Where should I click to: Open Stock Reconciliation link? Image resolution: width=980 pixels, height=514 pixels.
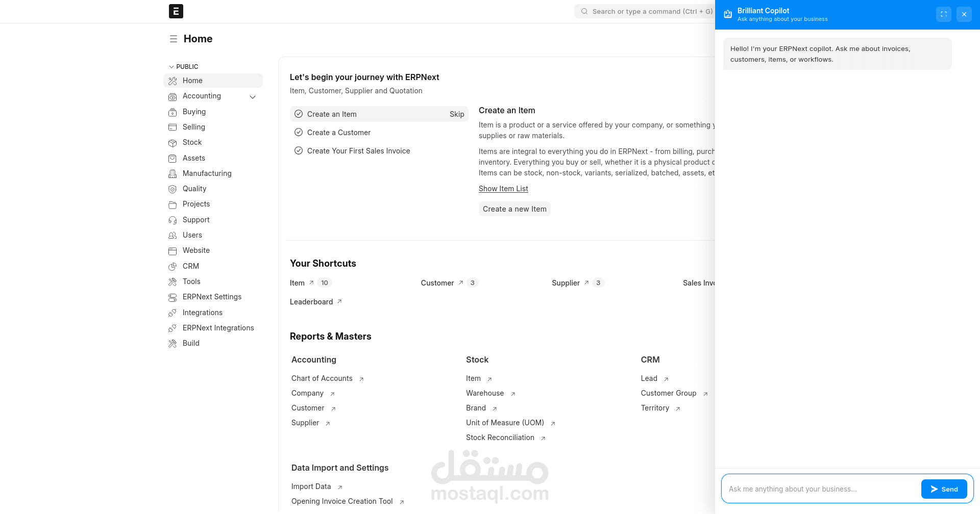click(500, 438)
